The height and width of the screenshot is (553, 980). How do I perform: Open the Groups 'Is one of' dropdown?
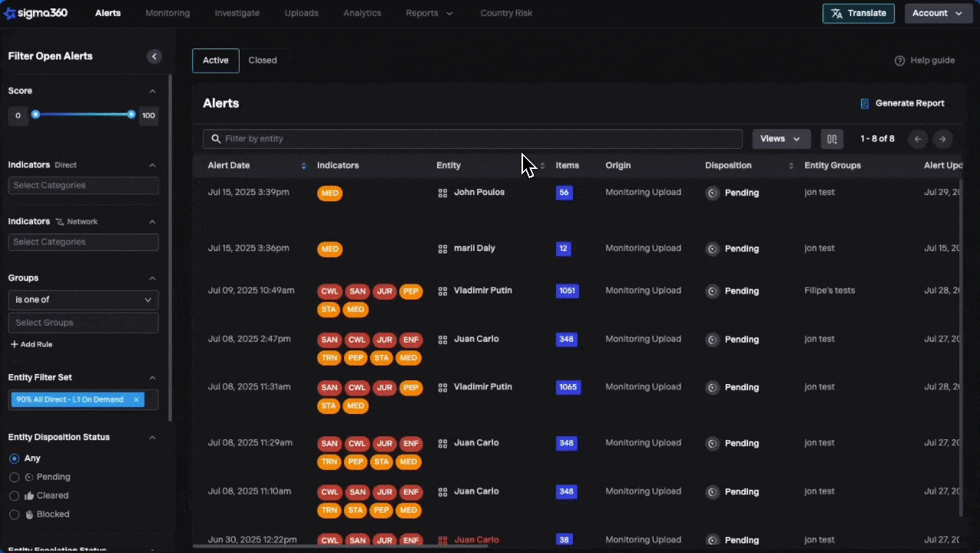[x=83, y=300]
